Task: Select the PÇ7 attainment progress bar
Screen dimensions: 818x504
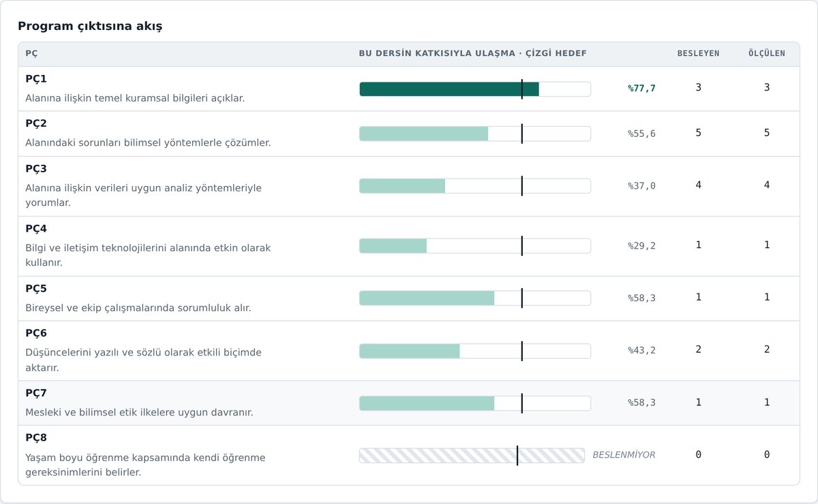Action: click(x=475, y=403)
